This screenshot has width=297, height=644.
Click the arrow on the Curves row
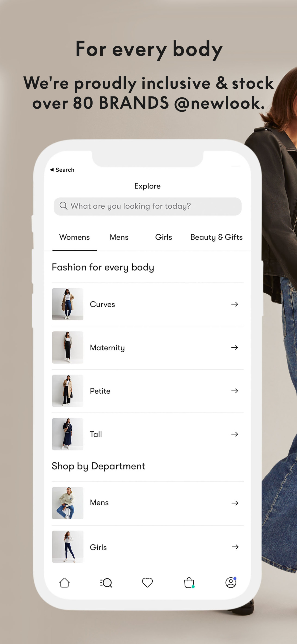coord(235,304)
